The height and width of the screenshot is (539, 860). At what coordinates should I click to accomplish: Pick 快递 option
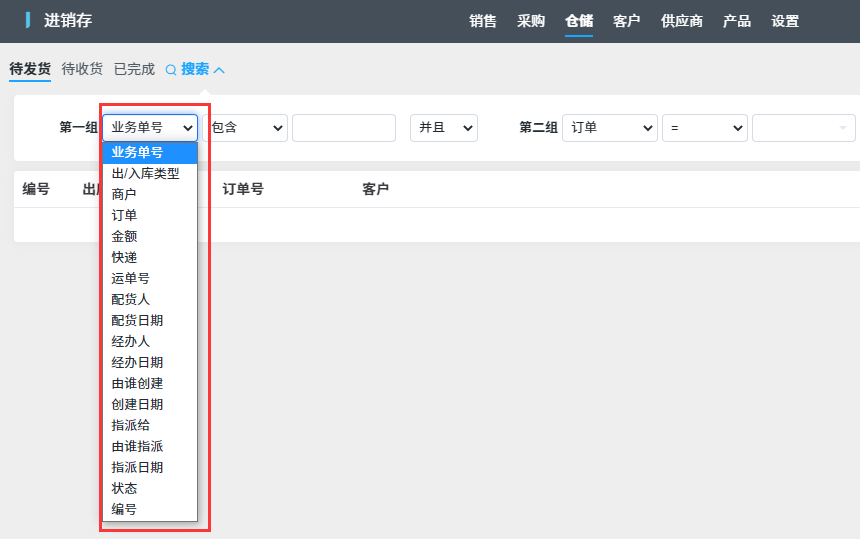150,258
